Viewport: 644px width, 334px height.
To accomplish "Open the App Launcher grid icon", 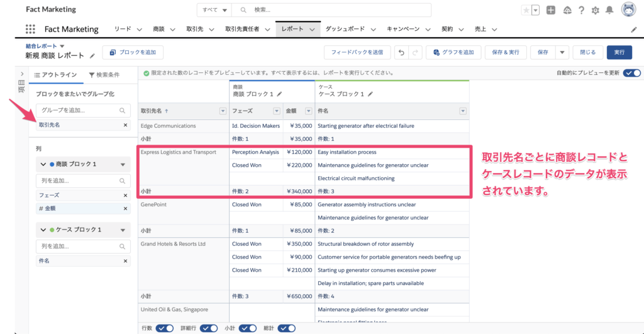I will [30, 29].
